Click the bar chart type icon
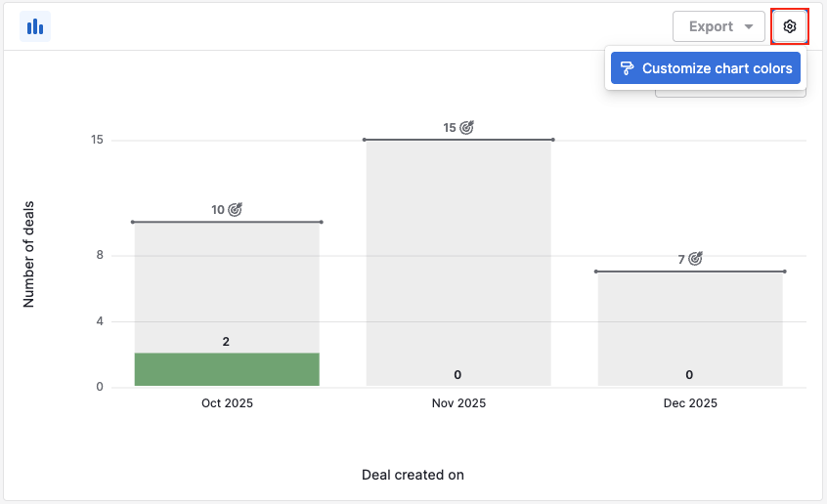This screenshot has width=827, height=504. pyautogui.click(x=35, y=26)
